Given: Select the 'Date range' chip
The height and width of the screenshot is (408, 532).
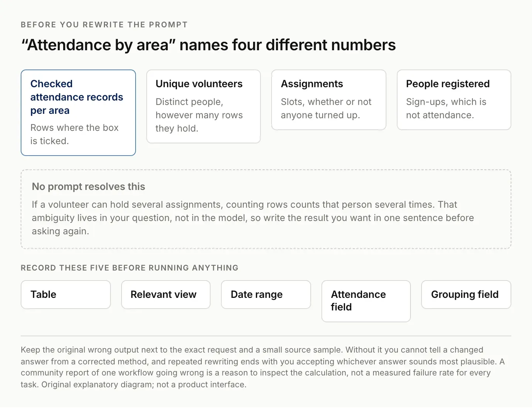Looking at the screenshot, I should pyautogui.click(x=266, y=295).
